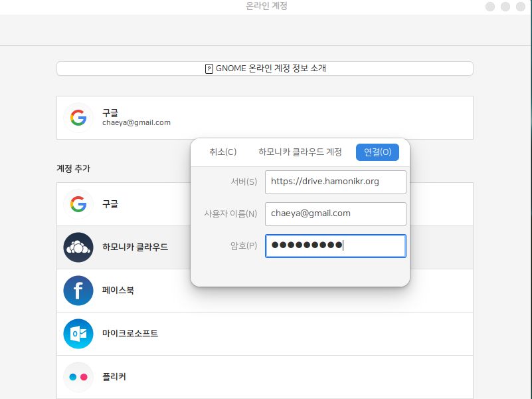Click the question mark help icon
The image size is (532, 399).
[x=209, y=68]
